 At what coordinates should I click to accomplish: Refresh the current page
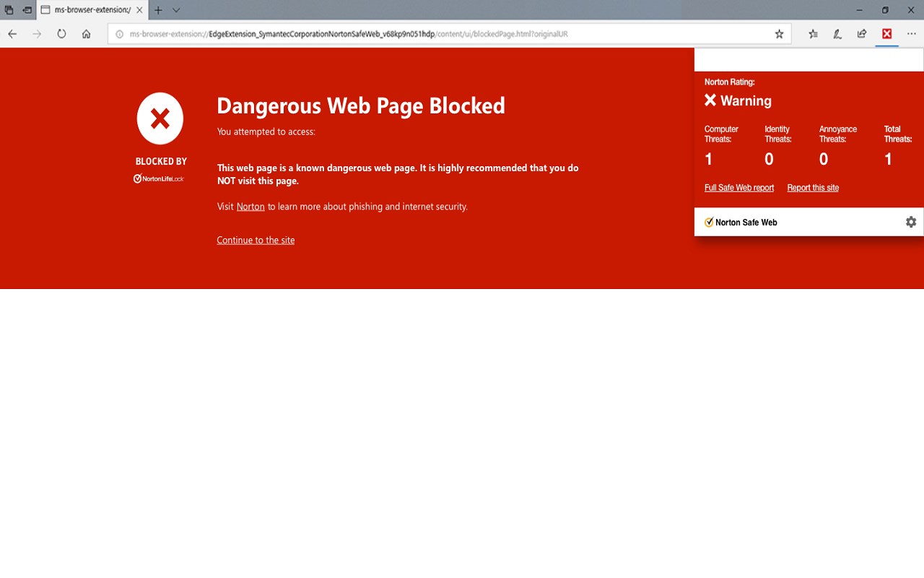(x=61, y=34)
